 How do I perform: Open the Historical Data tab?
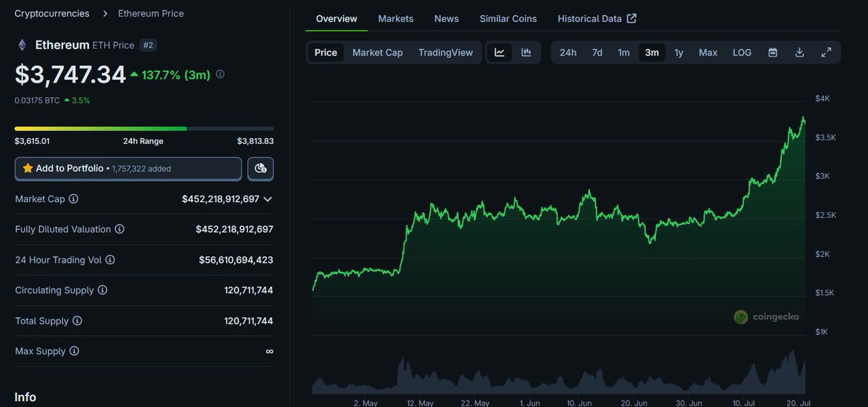point(597,18)
